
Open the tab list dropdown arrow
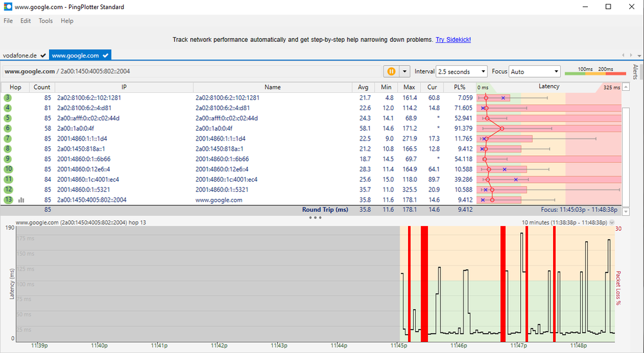(x=639, y=55)
